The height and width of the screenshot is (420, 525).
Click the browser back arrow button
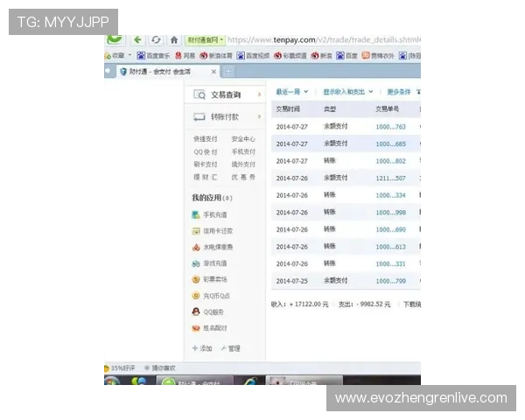137,40
